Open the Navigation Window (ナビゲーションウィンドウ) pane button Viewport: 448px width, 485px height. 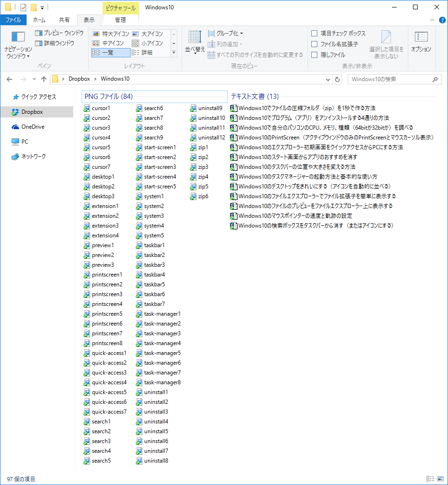(x=18, y=45)
